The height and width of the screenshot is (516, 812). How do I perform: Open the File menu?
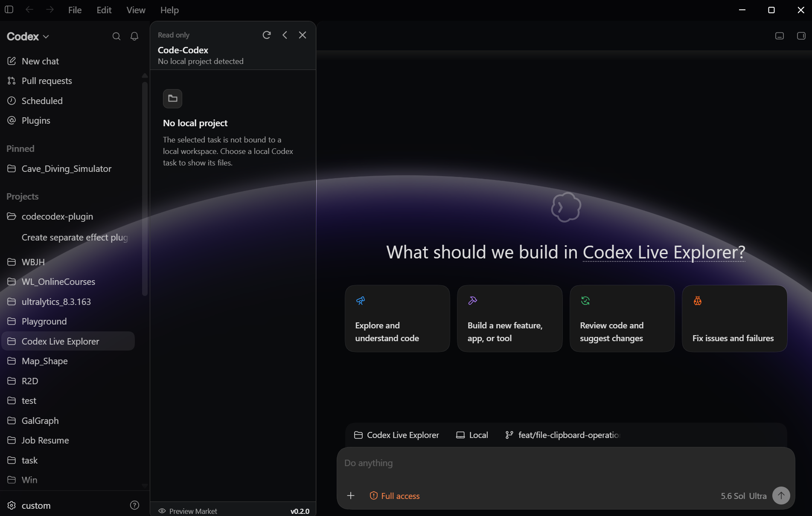pyautogui.click(x=75, y=10)
